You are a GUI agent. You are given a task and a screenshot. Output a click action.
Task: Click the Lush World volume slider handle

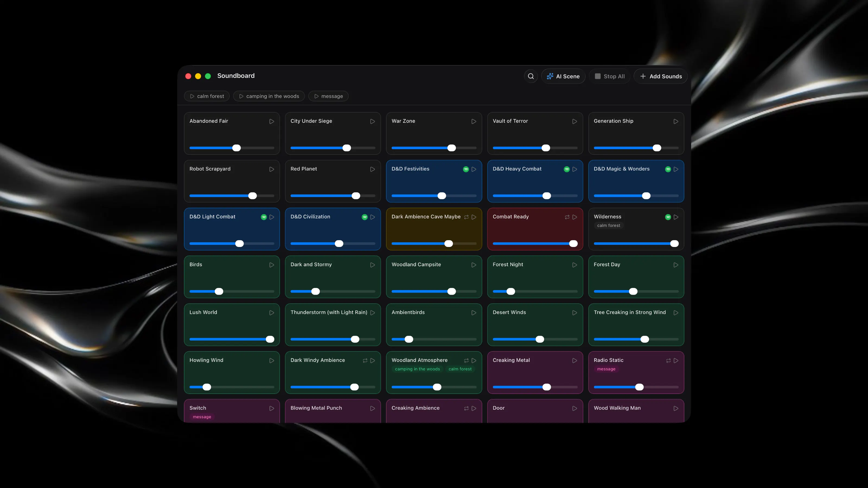(x=270, y=339)
